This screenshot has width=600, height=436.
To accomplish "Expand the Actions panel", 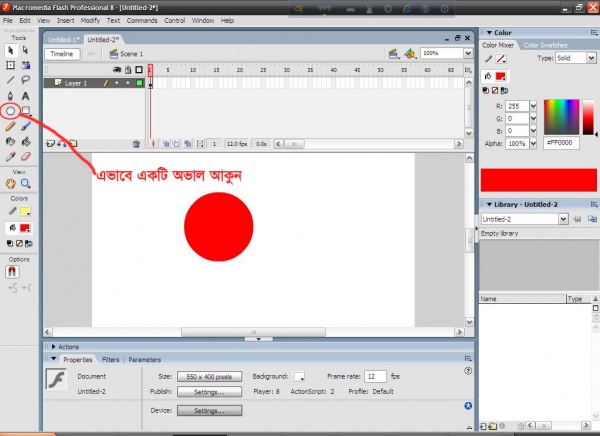I will pyautogui.click(x=54, y=347).
